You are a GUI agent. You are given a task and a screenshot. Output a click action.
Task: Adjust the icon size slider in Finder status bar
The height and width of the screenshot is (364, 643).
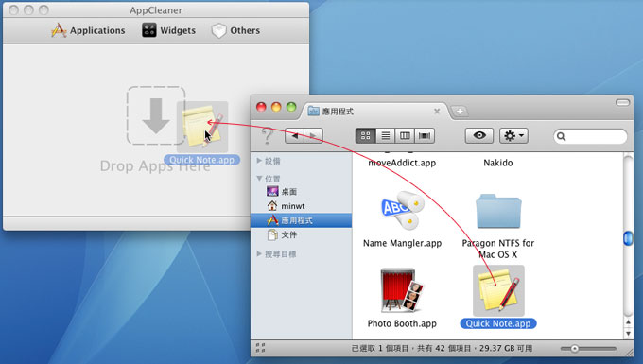point(575,349)
